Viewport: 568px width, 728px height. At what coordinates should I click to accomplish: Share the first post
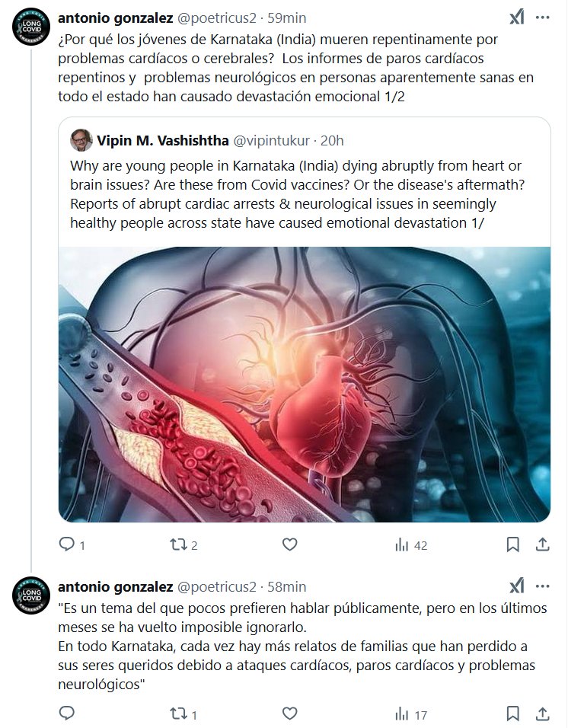[542, 544]
